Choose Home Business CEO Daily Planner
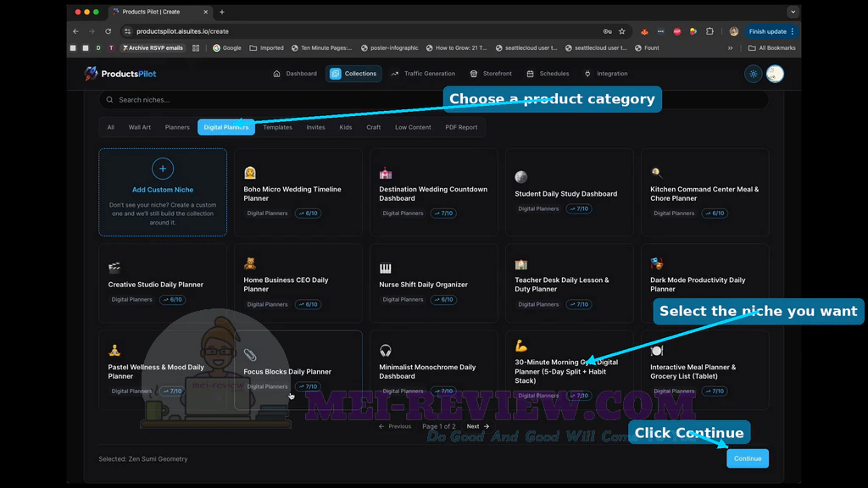Viewport: 868px width, 488px height. click(298, 283)
